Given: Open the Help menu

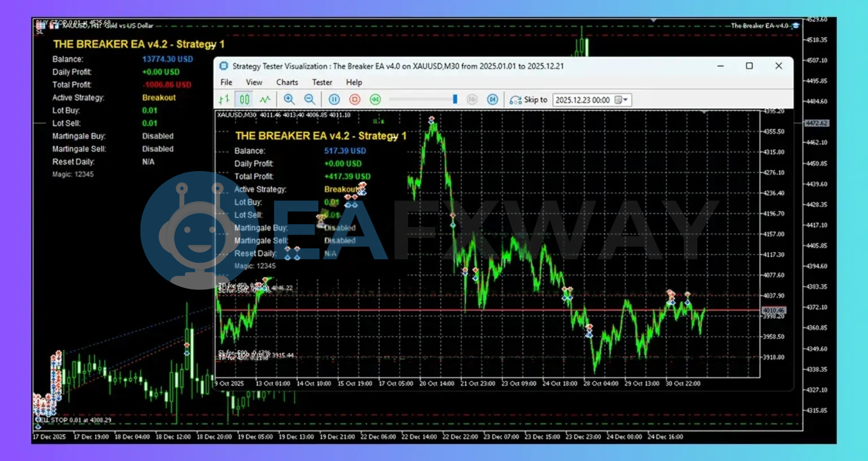Looking at the screenshot, I should pyautogui.click(x=354, y=82).
